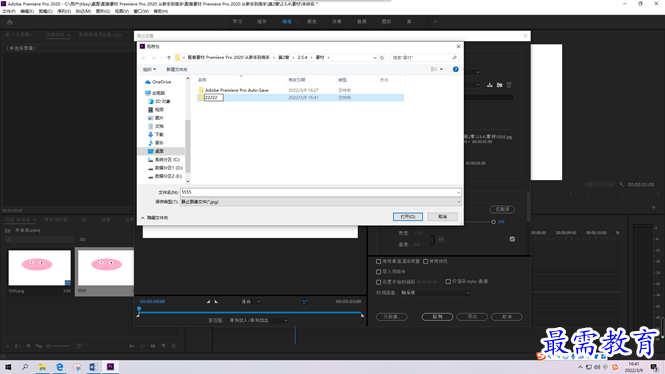Open view options arrow in Save dialog

(x=441, y=69)
